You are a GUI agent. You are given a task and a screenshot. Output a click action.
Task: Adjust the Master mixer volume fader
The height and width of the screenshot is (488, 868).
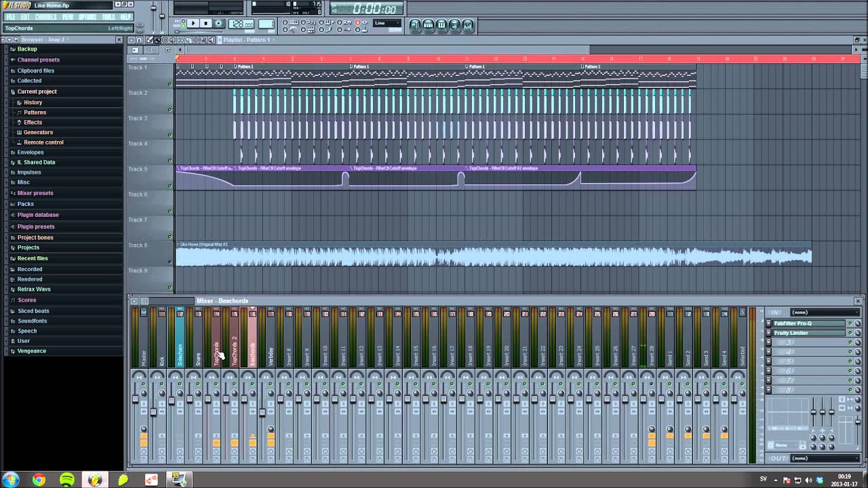click(135, 399)
